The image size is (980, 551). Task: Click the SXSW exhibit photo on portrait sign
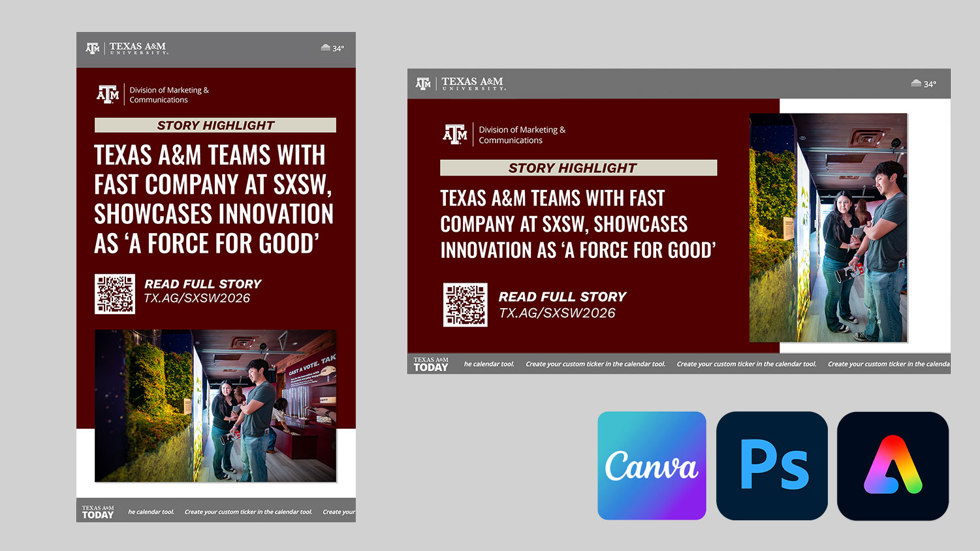(x=215, y=406)
